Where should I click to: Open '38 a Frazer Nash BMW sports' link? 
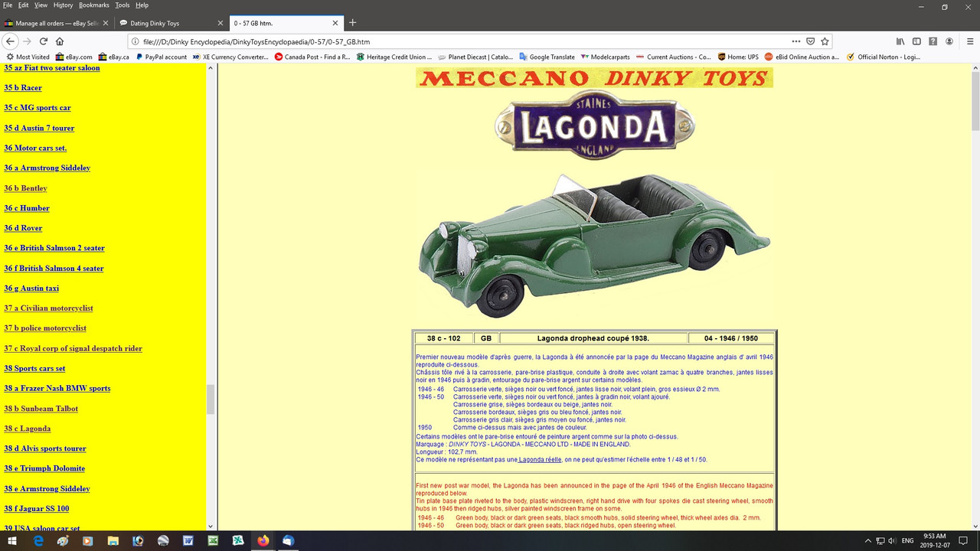(57, 388)
